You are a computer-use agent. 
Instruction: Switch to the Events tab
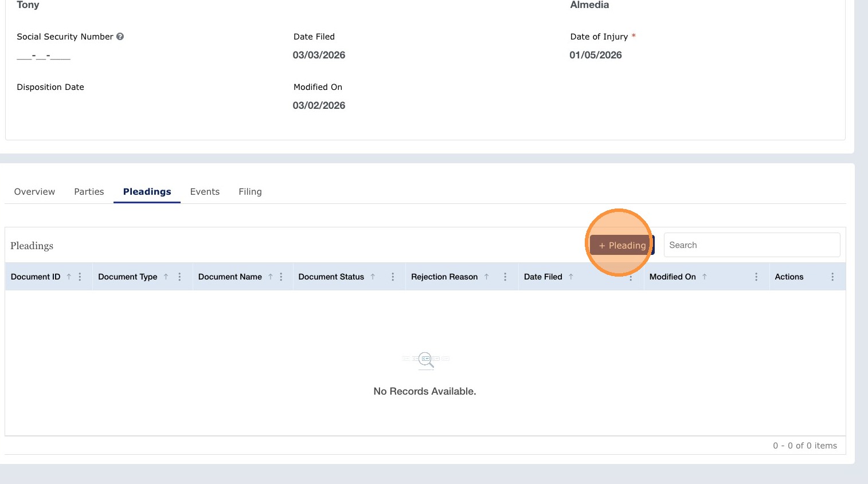click(205, 192)
